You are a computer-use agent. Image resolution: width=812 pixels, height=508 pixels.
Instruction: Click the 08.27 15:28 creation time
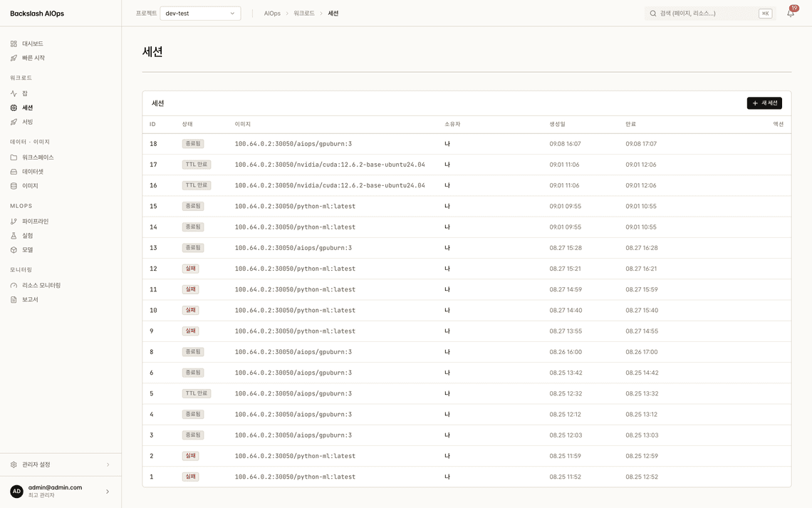pos(566,248)
